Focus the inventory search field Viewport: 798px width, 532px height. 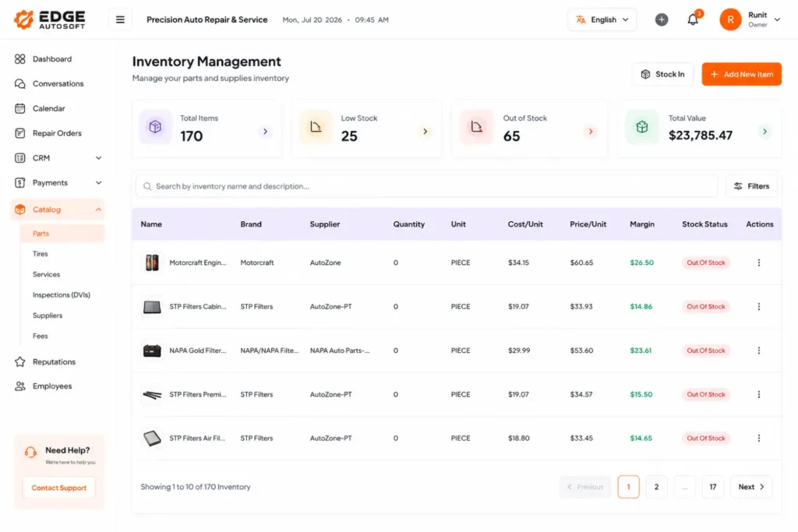(x=426, y=186)
